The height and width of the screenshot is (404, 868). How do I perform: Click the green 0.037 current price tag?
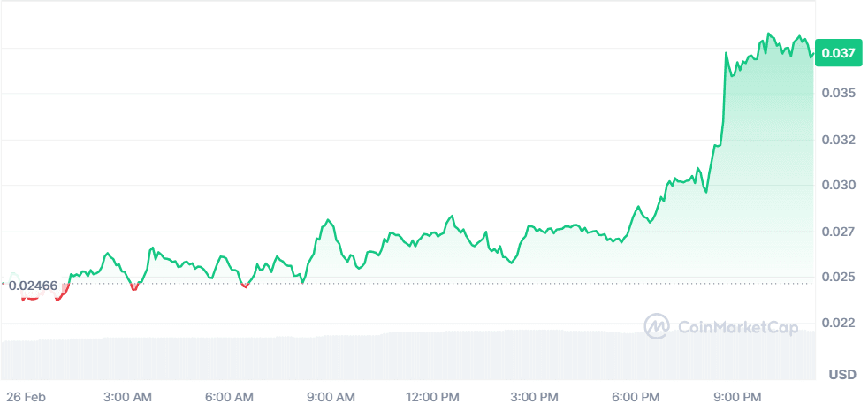(837, 53)
